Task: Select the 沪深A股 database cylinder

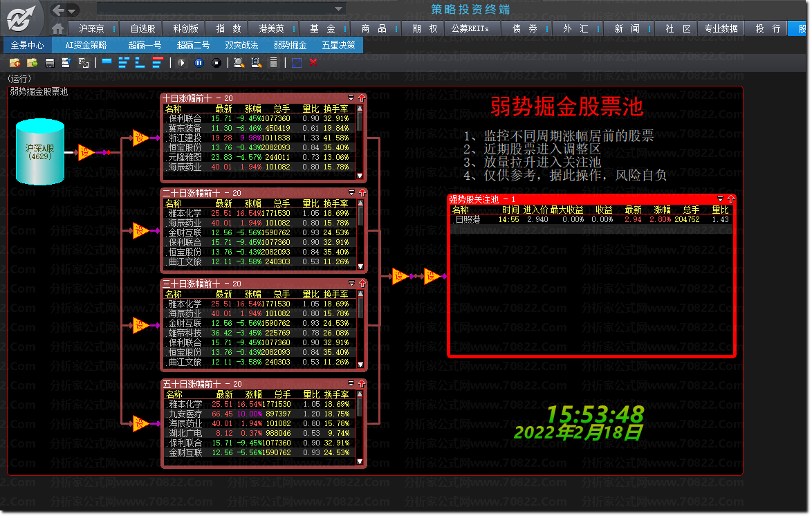Action: coord(40,151)
